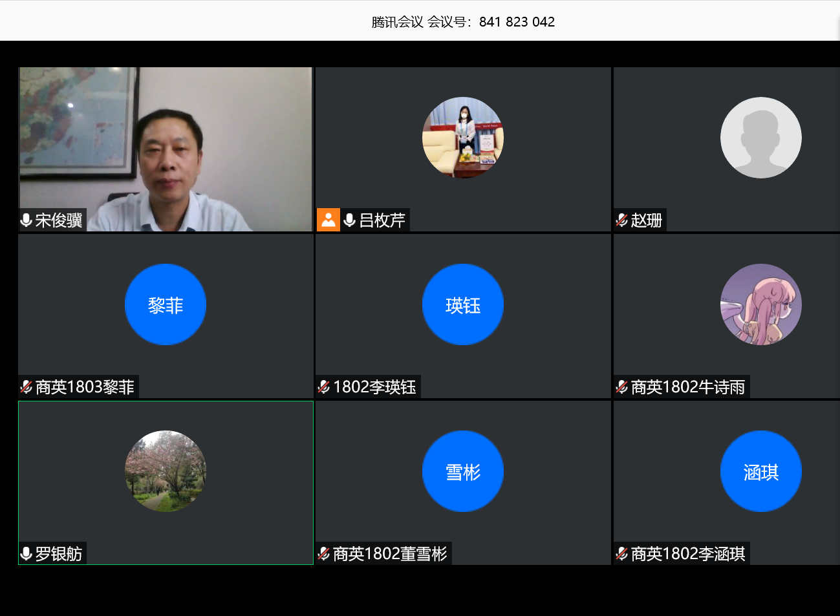
Task: Click the pink-haired anime avatar of 牛诗雨
Action: [x=760, y=304]
